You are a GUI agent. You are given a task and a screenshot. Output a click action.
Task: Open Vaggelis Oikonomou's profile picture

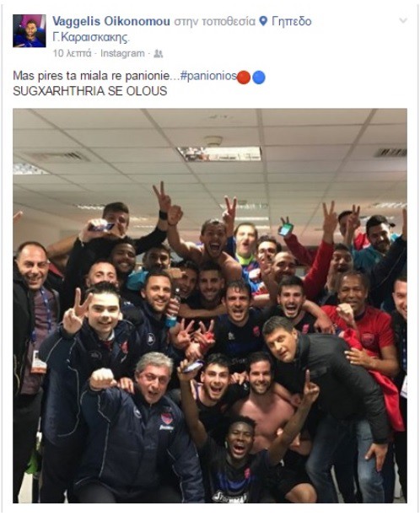point(30,31)
